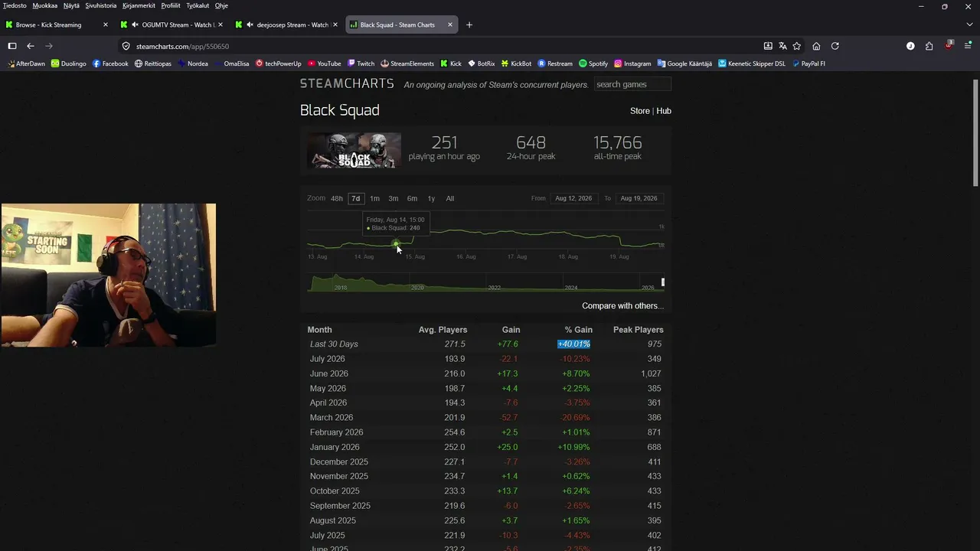
Task: Click the address bar URL
Action: pyautogui.click(x=182, y=46)
